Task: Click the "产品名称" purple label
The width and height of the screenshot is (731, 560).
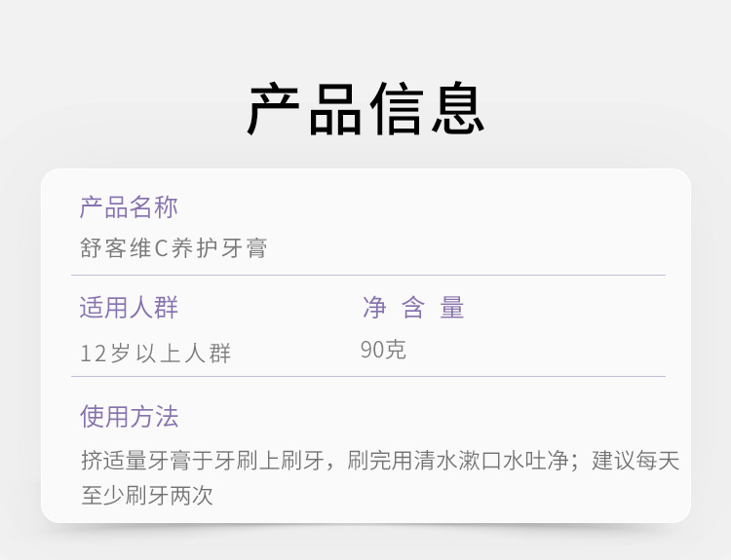Action: 129,207
